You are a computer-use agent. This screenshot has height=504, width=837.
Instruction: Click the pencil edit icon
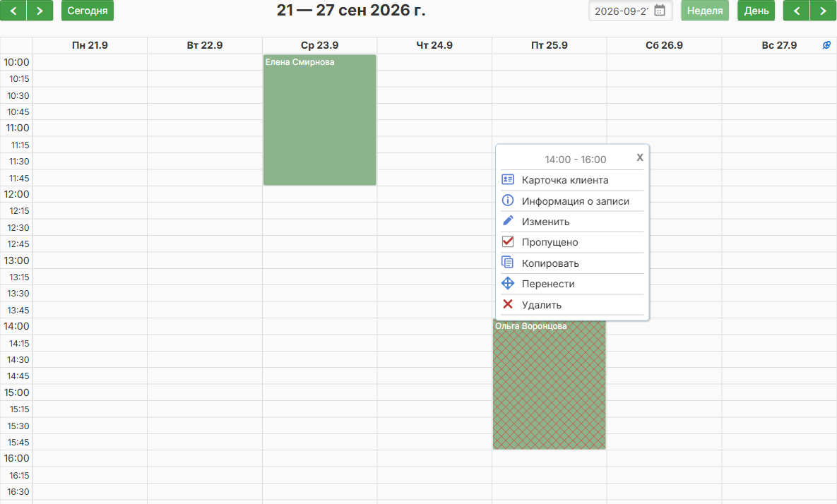click(508, 221)
